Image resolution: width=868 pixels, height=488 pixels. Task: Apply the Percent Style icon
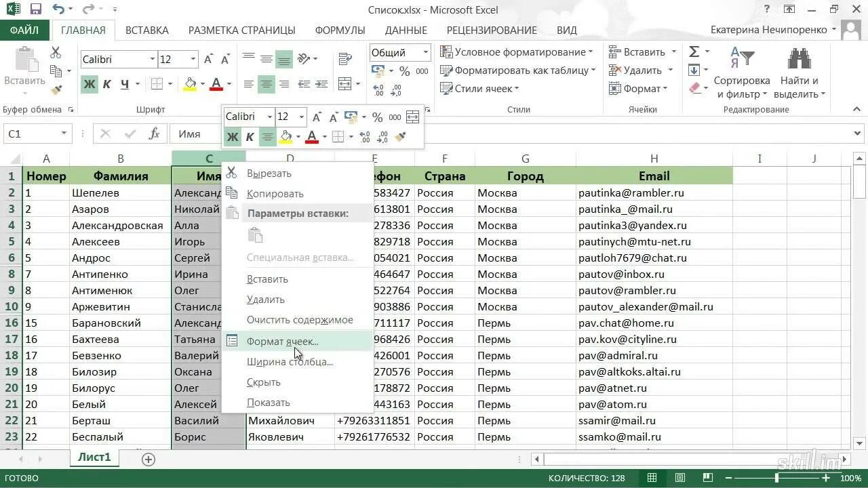[x=404, y=70]
